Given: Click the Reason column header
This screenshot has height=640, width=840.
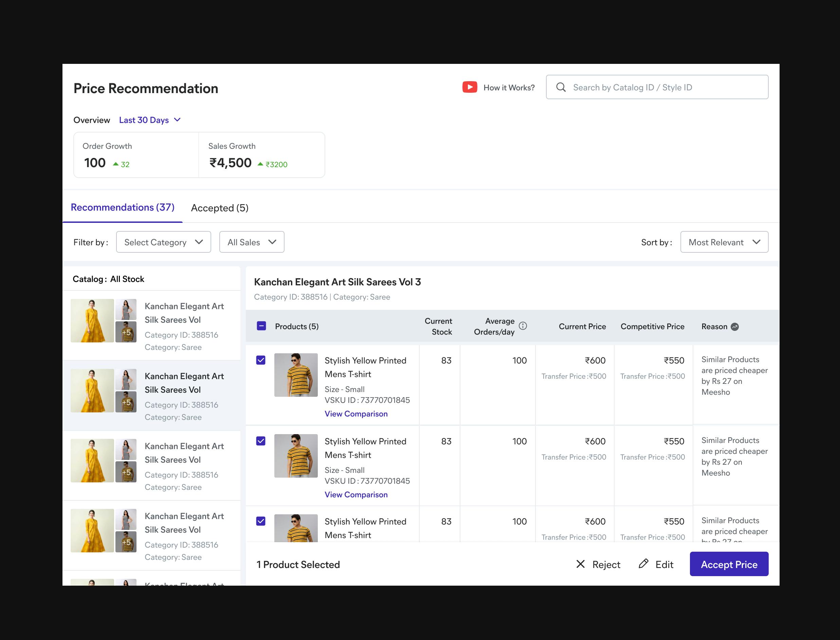Looking at the screenshot, I should 714,326.
